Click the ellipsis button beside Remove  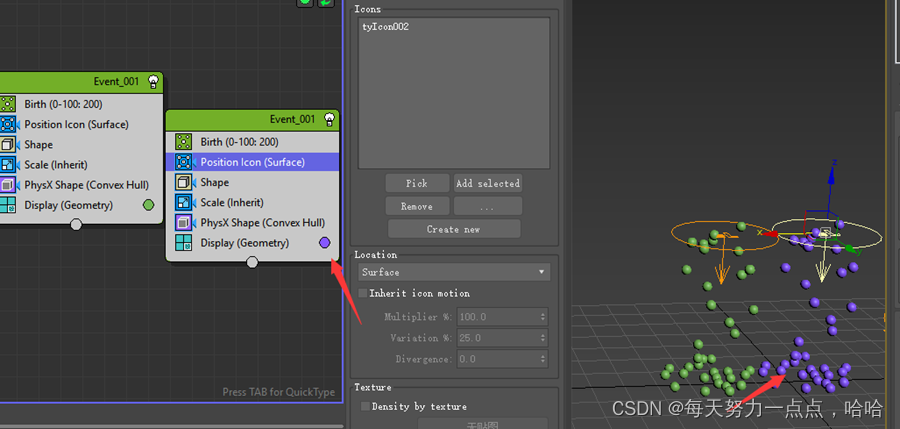(x=488, y=206)
